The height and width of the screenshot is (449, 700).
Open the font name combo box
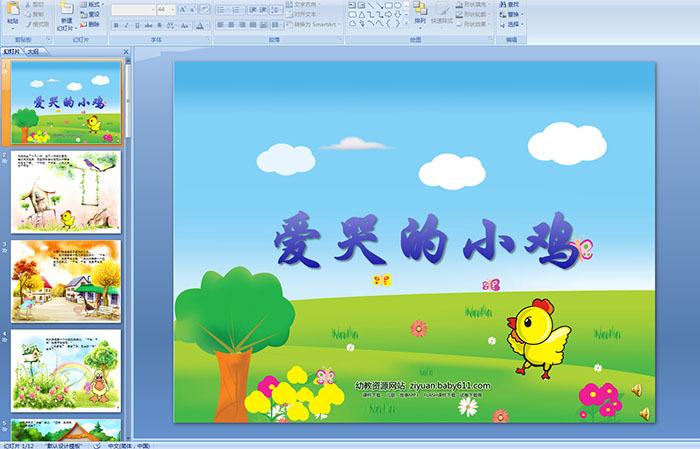point(133,9)
